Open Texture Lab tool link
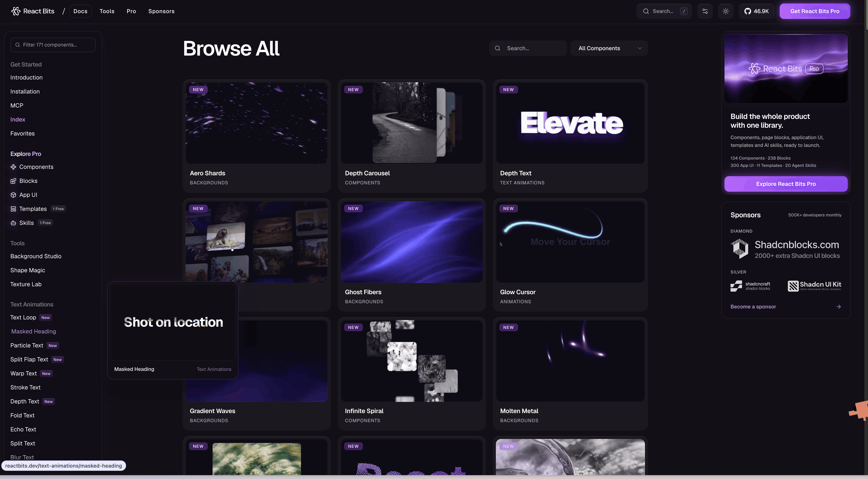The width and height of the screenshot is (868, 479). (26, 284)
